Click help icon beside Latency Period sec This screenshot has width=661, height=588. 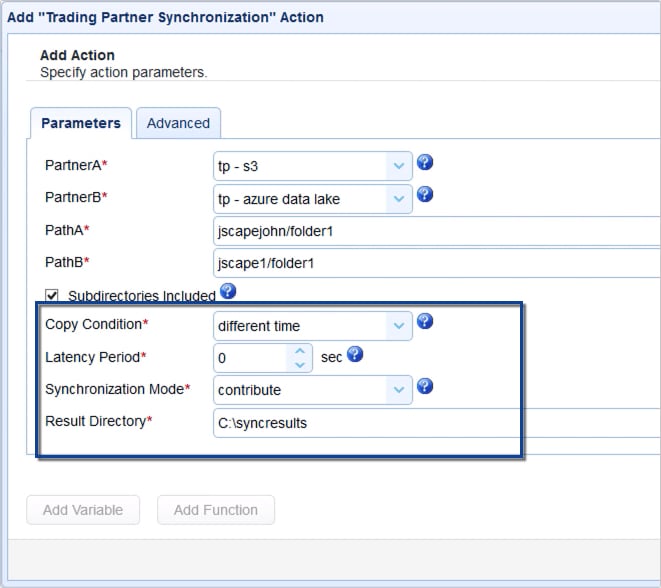[354, 354]
